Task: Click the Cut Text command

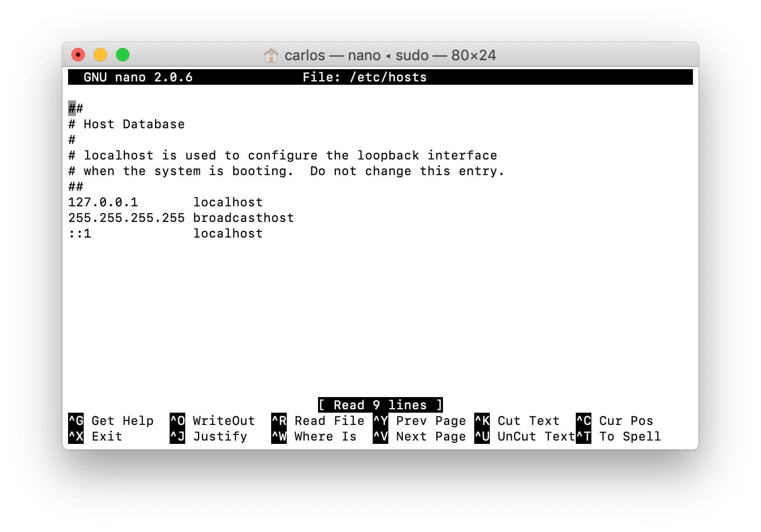Action: point(527,420)
